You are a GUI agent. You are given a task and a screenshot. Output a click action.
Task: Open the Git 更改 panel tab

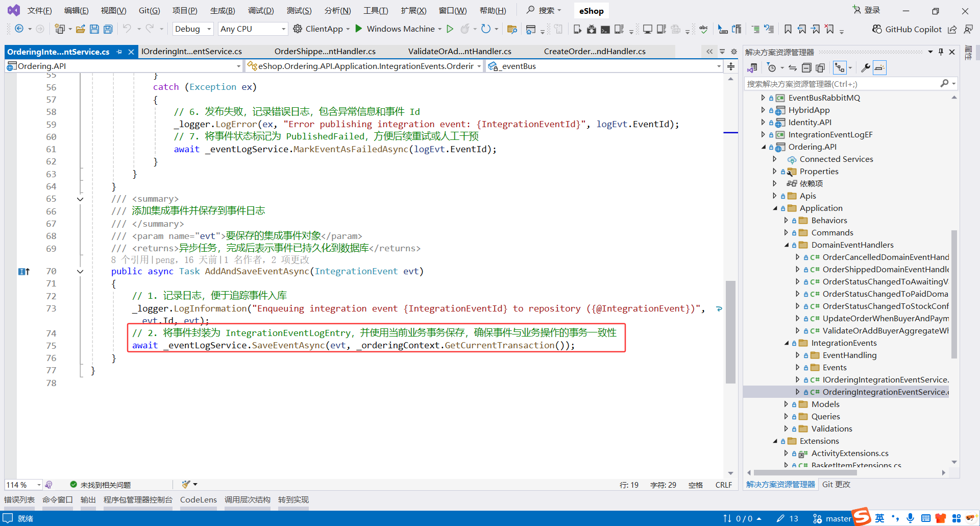[x=836, y=485]
